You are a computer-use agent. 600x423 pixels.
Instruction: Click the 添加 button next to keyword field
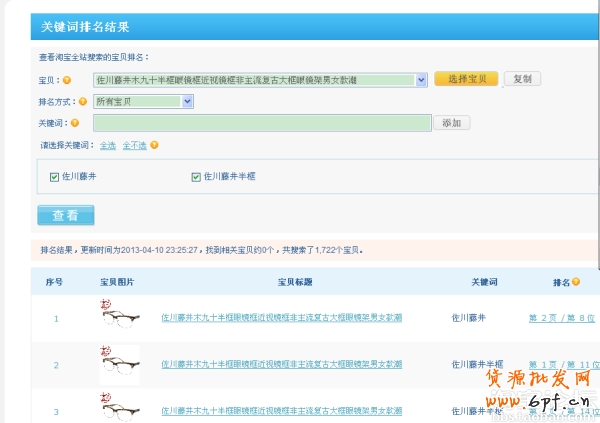click(x=451, y=123)
